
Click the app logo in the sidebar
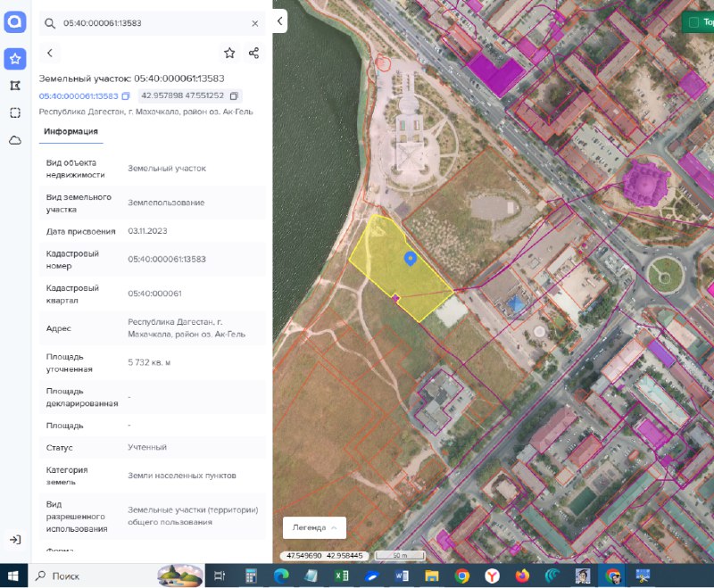pos(14,22)
